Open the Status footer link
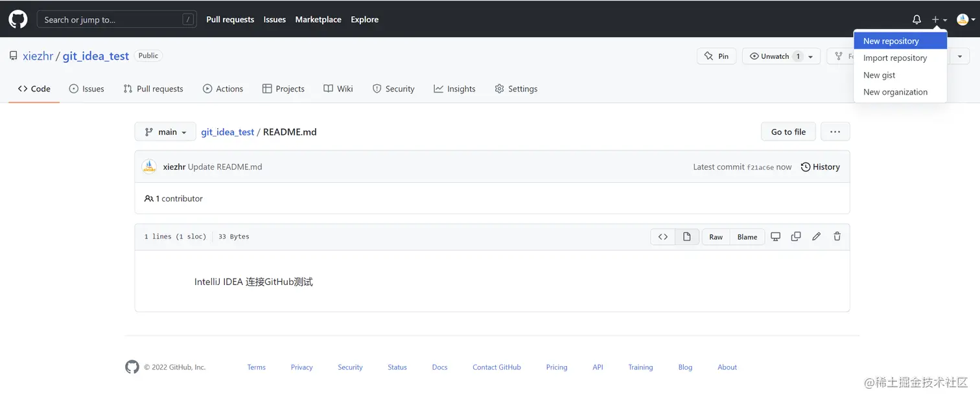980x401 pixels. [x=397, y=367]
